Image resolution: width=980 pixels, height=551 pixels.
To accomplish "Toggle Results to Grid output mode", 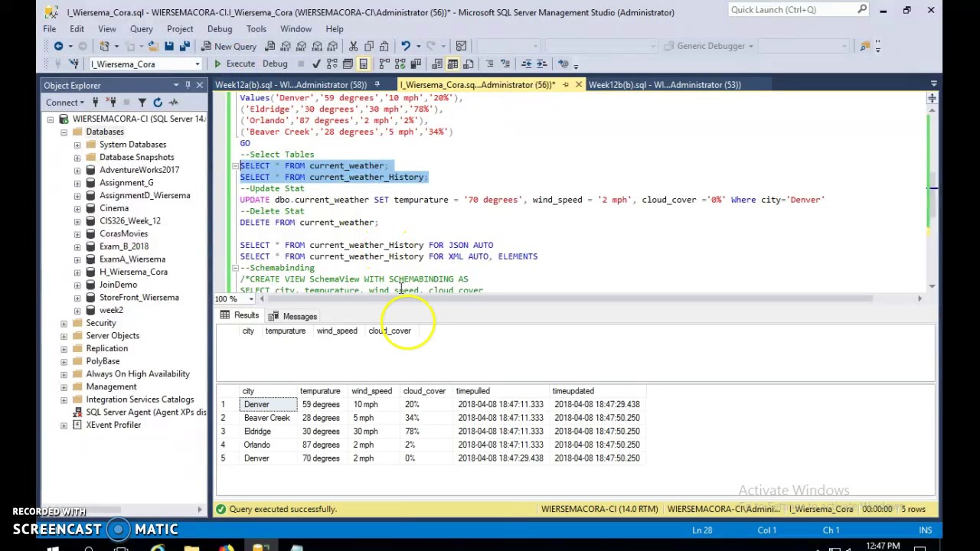I will 452,64.
